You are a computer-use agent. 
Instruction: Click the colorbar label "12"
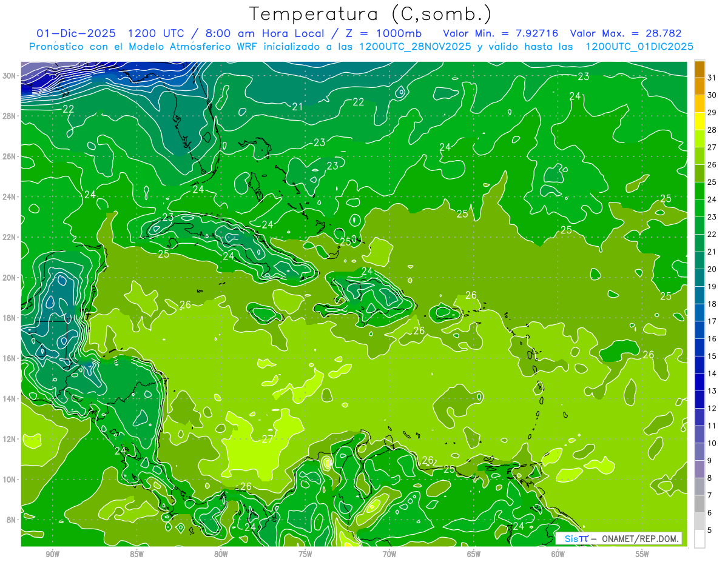click(x=712, y=408)
